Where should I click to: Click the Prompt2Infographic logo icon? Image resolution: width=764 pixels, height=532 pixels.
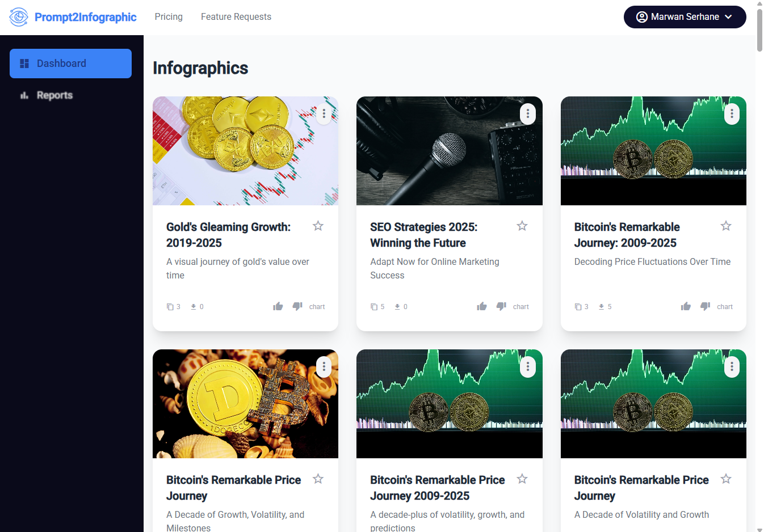(19, 16)
